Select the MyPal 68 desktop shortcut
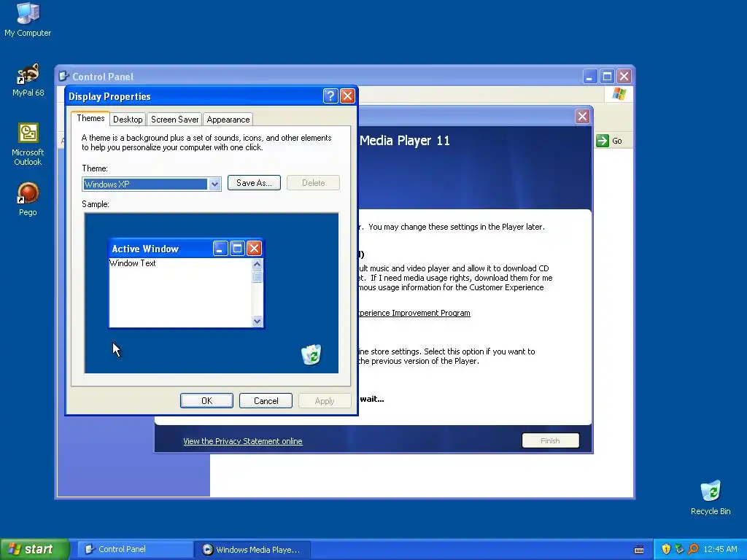 pyautogui.click(x=28, y=80)
